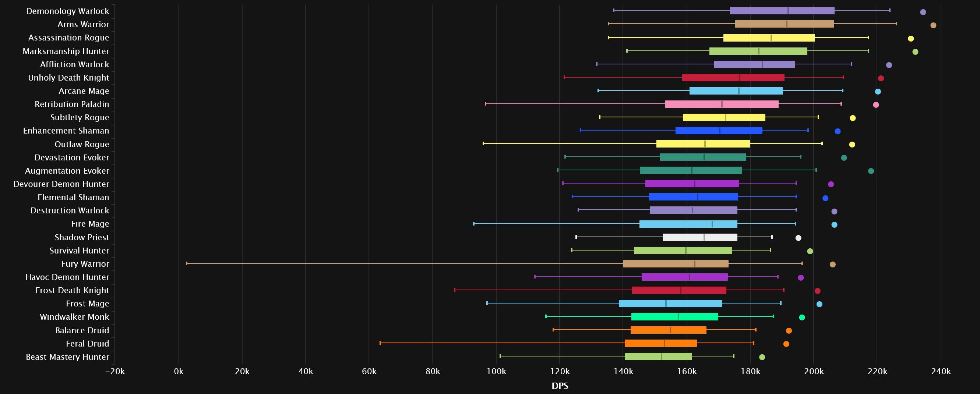This screenshot has width=980, height=394.
Task: Select the Havoc Demon Hunter purple bar
Action: (685, 277)
